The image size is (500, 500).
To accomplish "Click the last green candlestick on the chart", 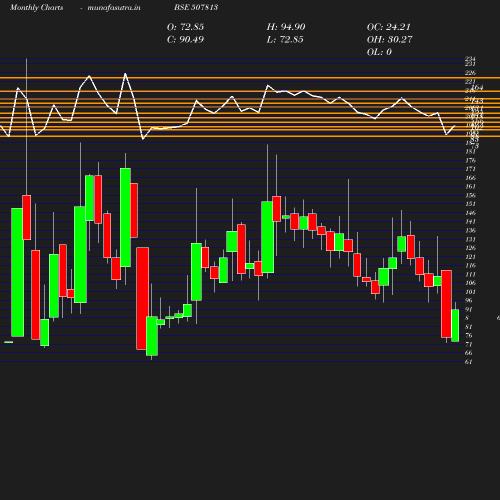I will click(455, 325).
